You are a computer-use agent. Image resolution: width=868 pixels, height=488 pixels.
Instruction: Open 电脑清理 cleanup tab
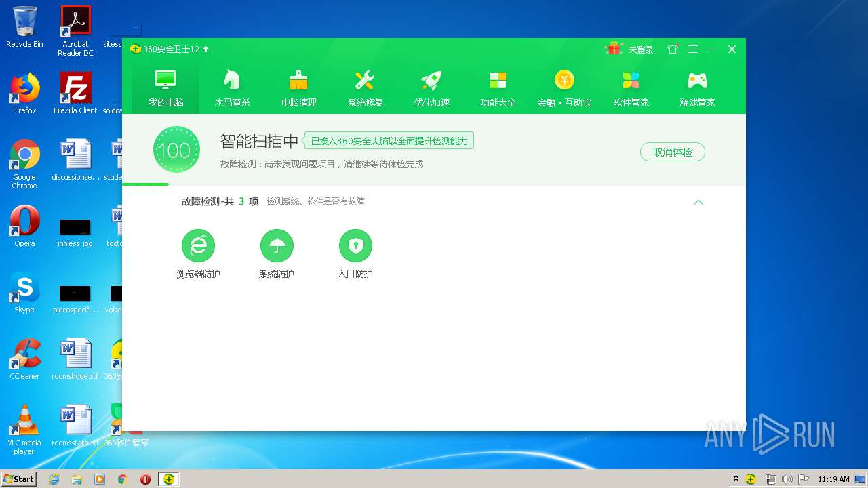click(299, 88)
